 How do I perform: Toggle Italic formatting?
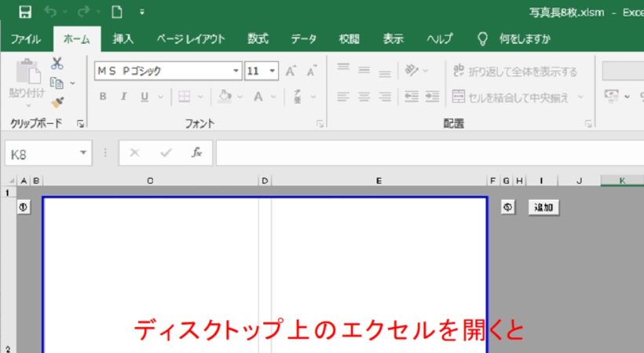pyautogui.click(x=124, y=97)
